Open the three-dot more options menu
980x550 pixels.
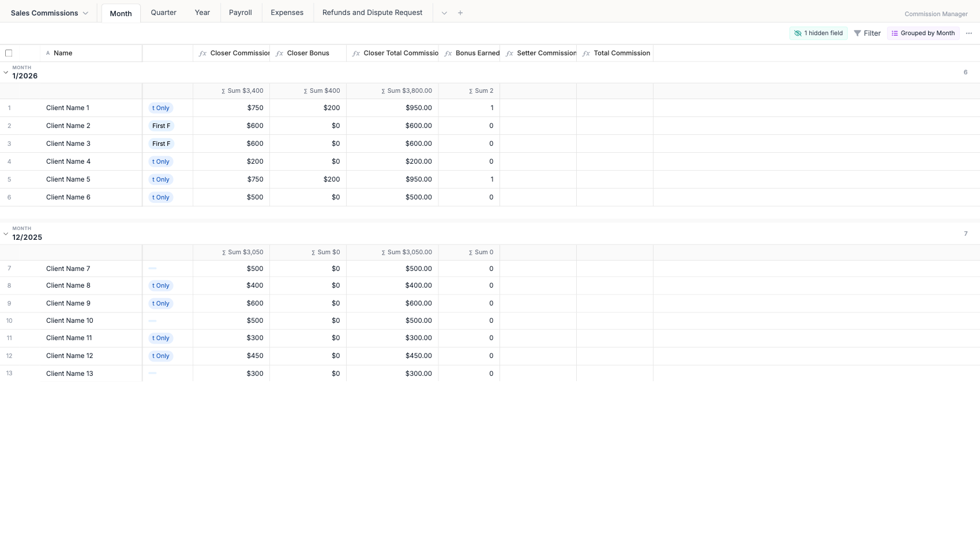pyautogui.click(x=969, y=33)
